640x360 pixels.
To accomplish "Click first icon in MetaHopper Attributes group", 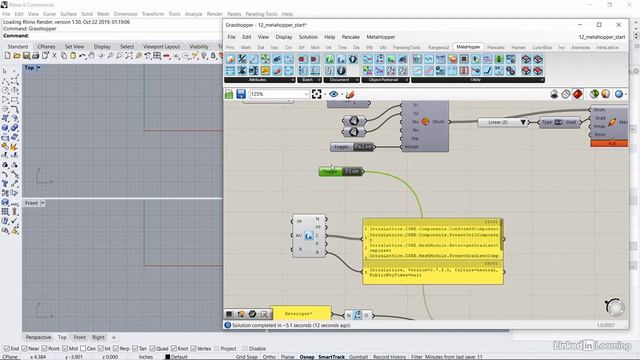I will click(231, 59).
